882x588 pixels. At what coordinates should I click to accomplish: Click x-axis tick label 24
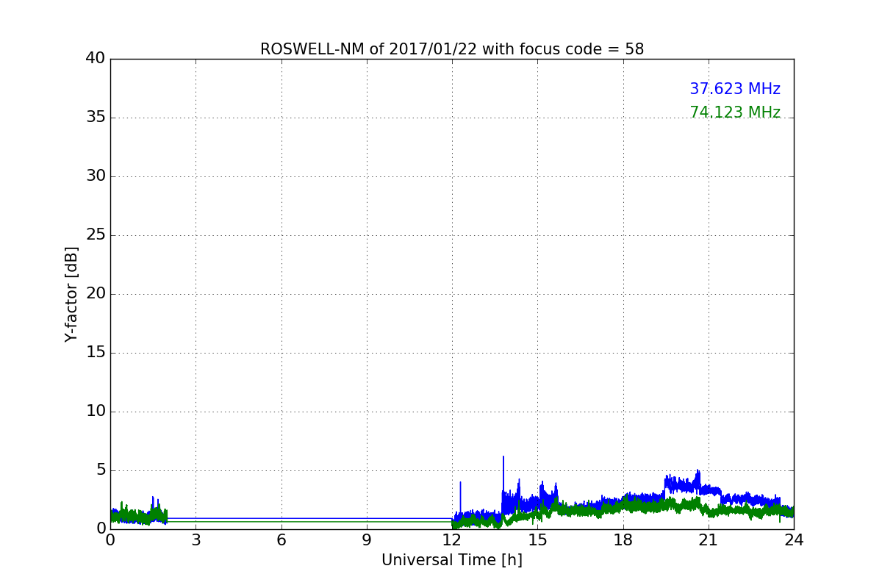[794, 540]
